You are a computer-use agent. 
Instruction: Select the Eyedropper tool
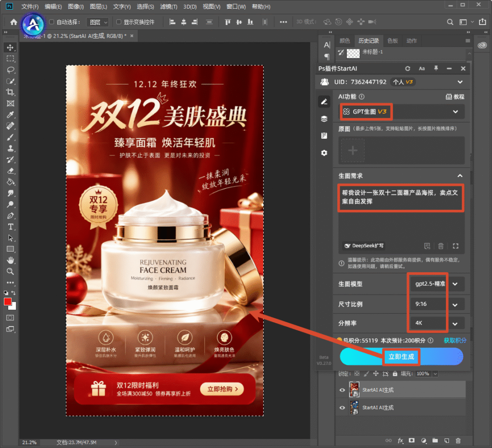(x=11, y=115)
